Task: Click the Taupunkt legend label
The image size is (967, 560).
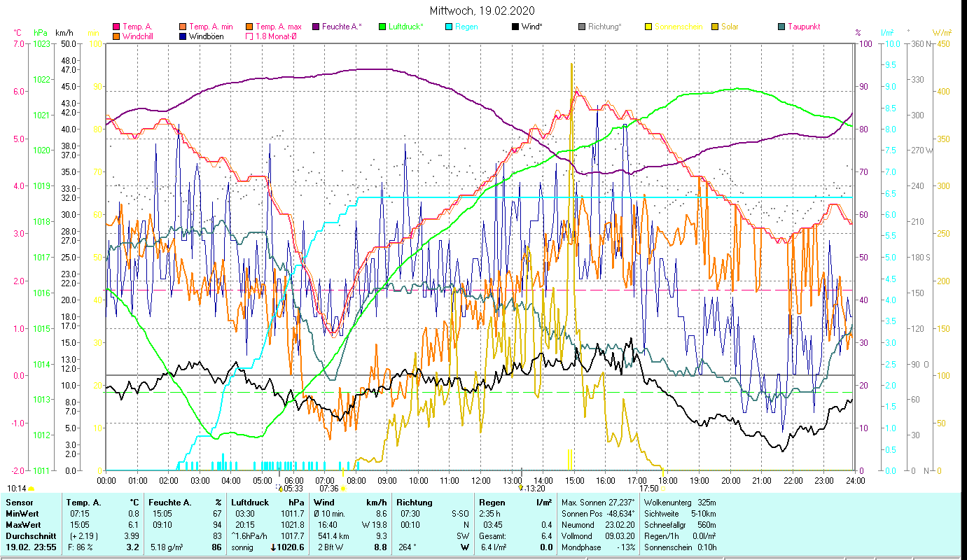Action: [804, 27]
